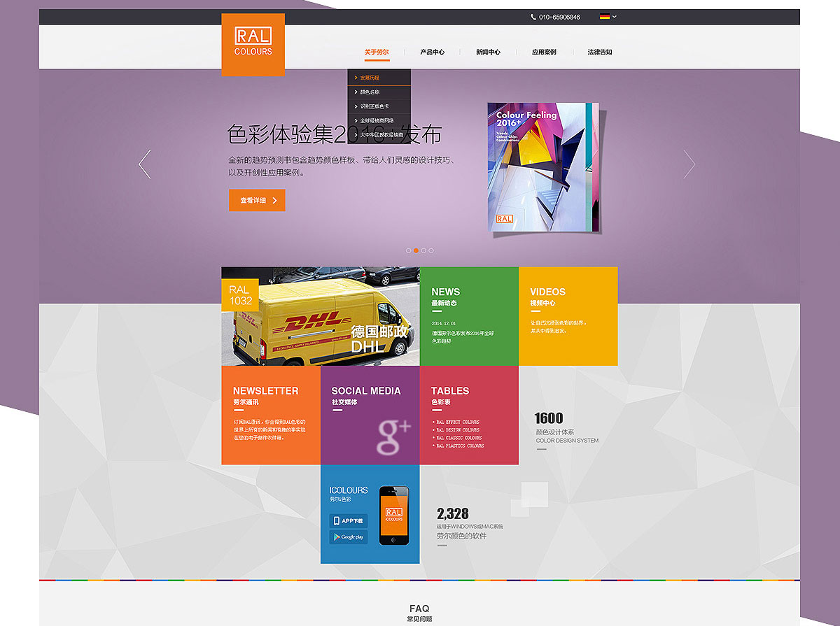840x626 pixels.
Task: Go to previous slide with left arrow
Action: (145, 164)
